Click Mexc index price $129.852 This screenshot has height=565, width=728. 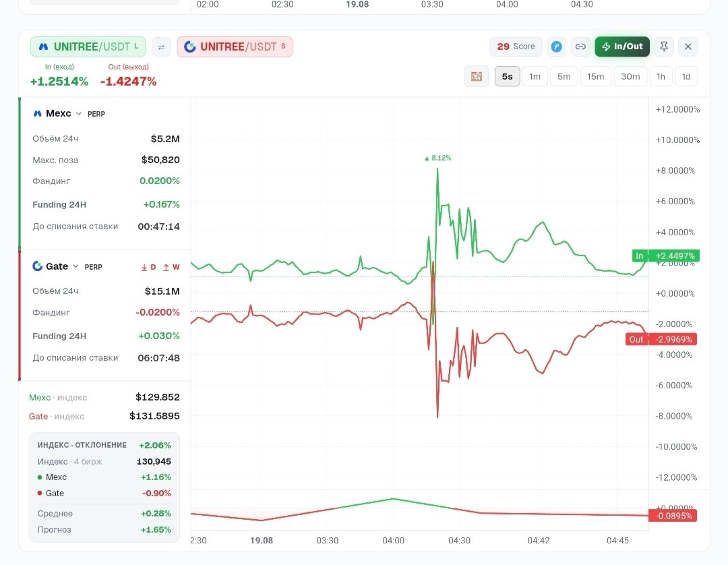pos(157,397)
